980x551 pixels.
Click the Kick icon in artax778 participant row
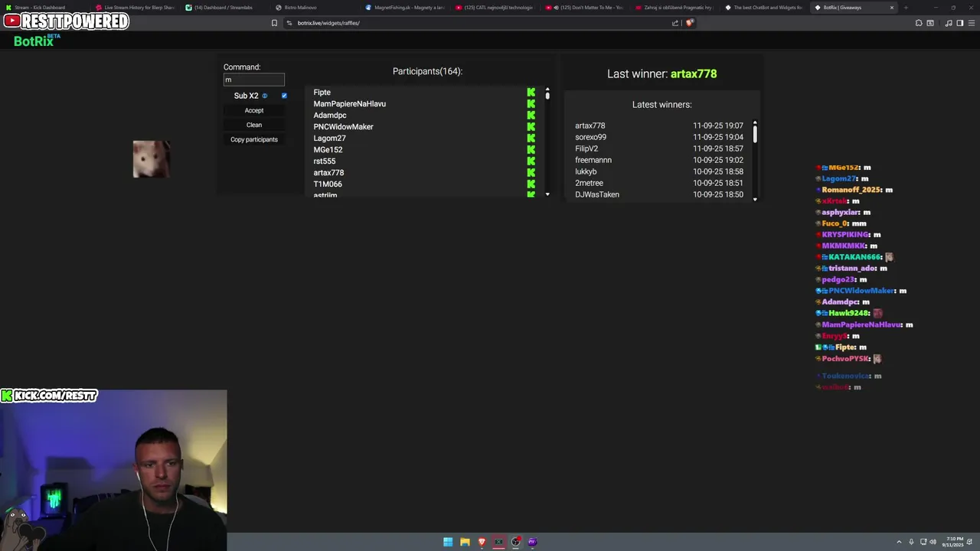click(x=531, y=173)
